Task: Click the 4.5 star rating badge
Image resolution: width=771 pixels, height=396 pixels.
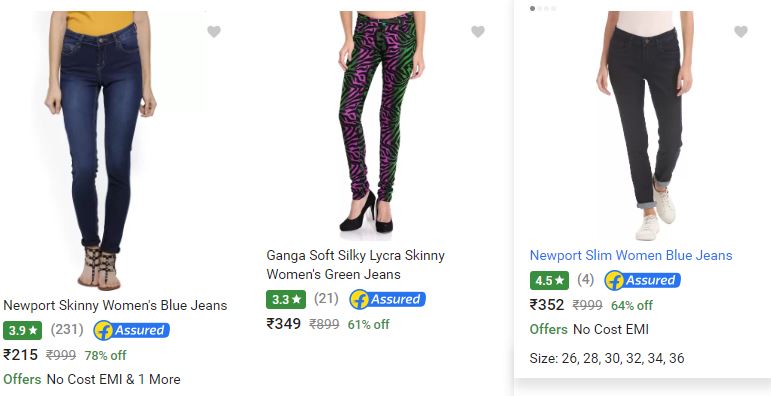Action: pos(549,280)
